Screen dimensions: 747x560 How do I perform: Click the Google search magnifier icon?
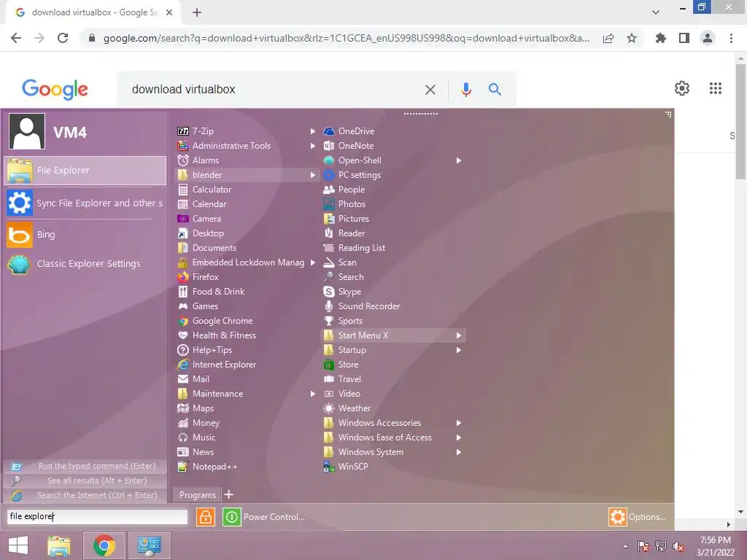[495, 90]
